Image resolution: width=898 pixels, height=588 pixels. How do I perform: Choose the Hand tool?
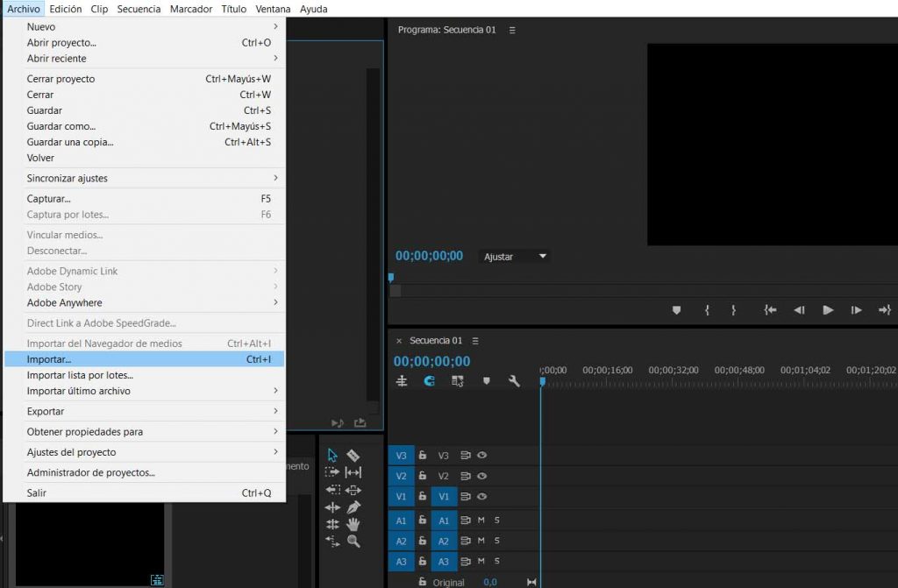[x=353, y=524]
